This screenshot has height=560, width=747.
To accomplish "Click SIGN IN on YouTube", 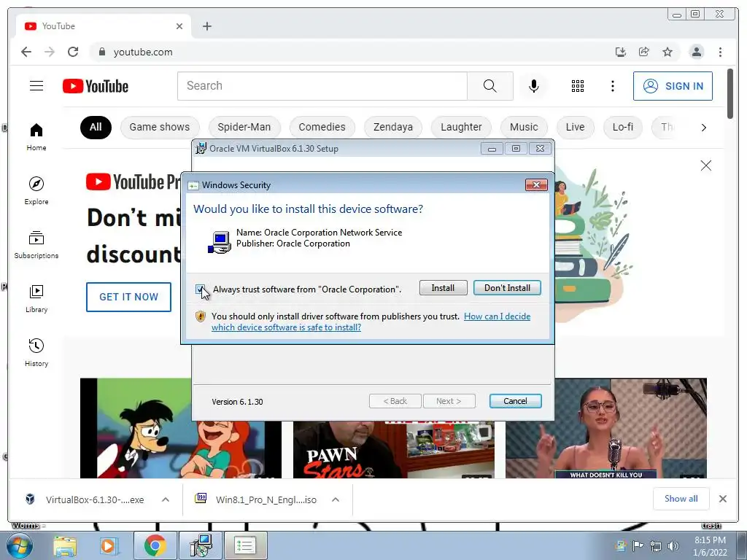I will [673, 86].
